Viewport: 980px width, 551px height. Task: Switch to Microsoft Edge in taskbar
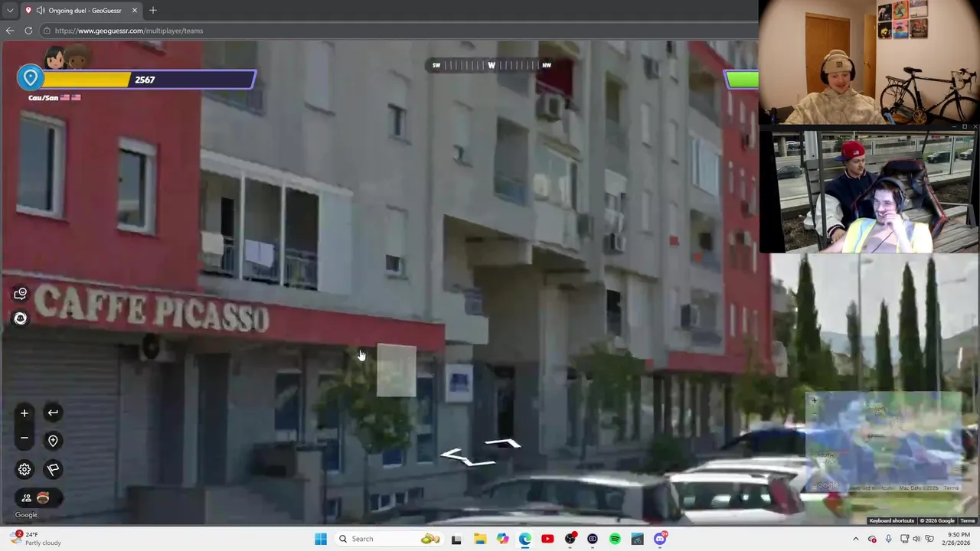[x=525, y=539]
